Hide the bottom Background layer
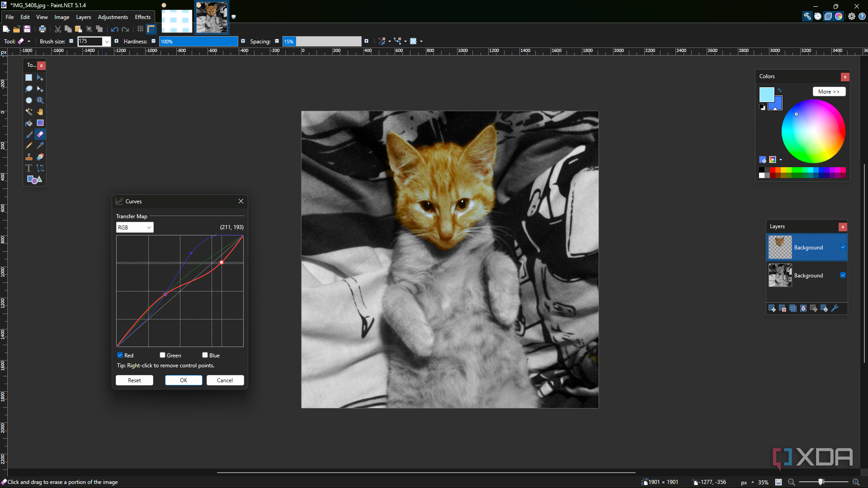 [x=843, y=275]
